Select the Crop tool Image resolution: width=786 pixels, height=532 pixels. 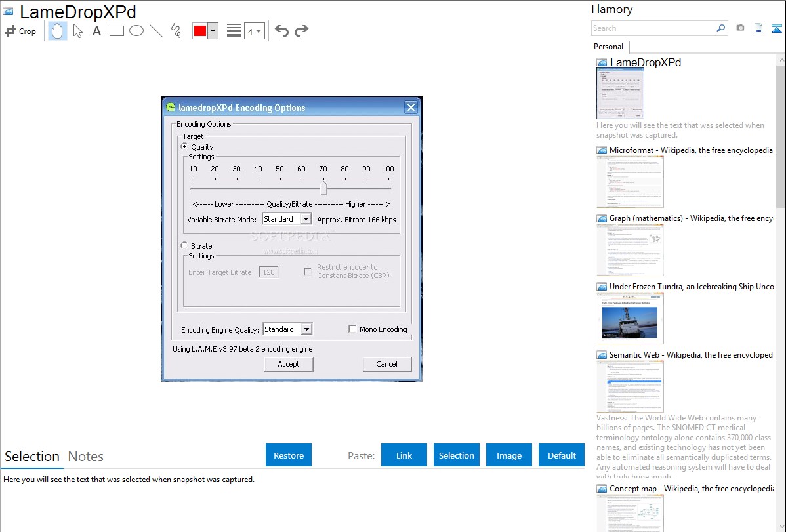[x=20, y=31]
